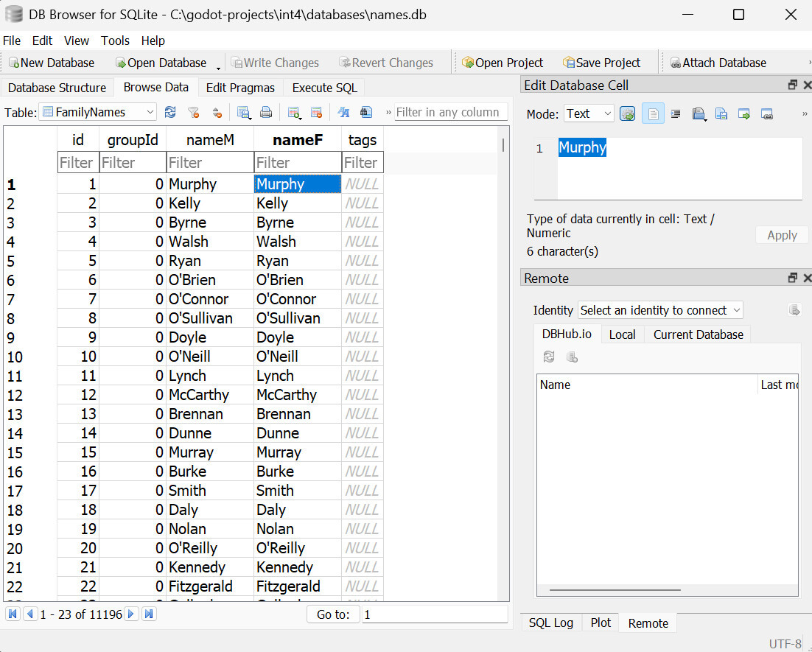Switch to the Execute SQL tab
Image resolution: width=812 pixels, height=652 pixels.
(324, 88)
